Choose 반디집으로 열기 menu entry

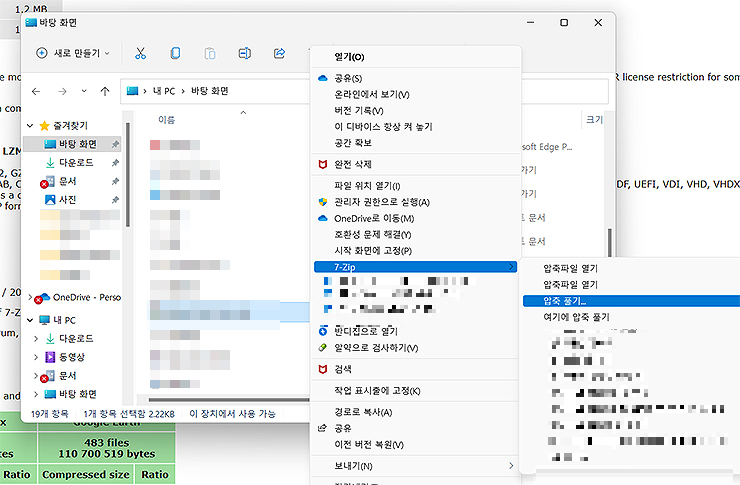[415, 331]
